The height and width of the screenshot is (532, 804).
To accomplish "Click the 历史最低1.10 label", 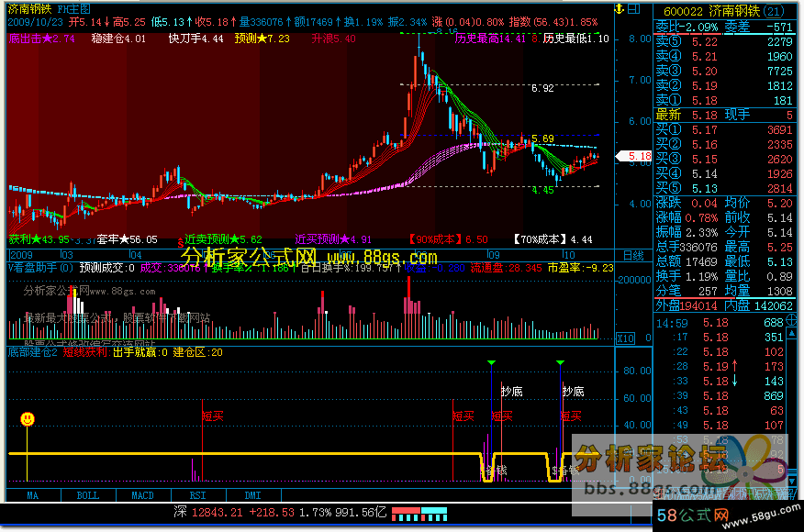I will (x=576, y=39).
